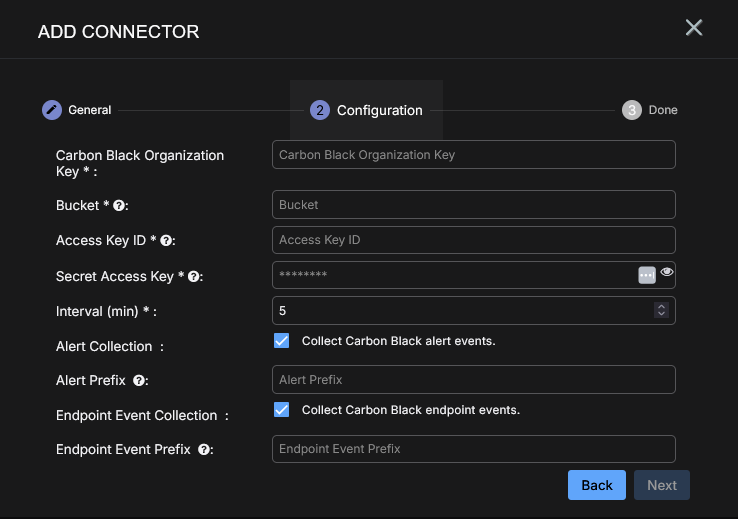The width and height of the screenshot is (738, 519).
Task: Focus the Alert Prefix field
Action: [x=473, y=379]
